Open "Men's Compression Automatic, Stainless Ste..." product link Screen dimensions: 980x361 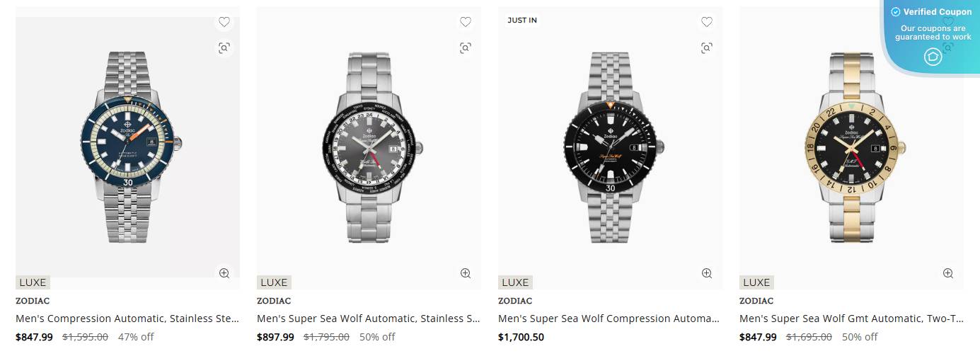[x=127, y=319]
